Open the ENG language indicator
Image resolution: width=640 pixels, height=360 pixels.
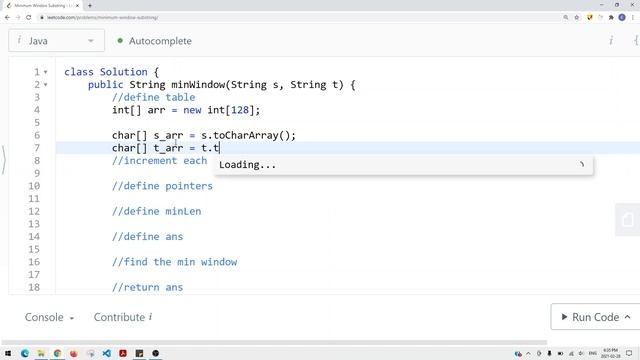tap(593, 353)
